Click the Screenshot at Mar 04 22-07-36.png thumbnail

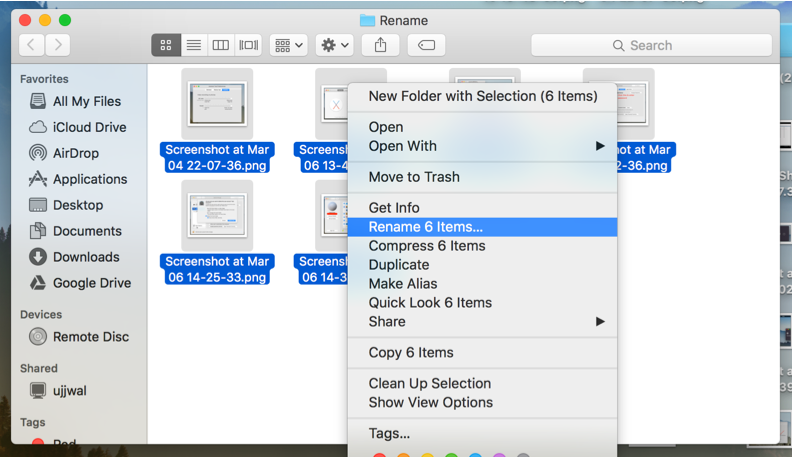[217, 104]
